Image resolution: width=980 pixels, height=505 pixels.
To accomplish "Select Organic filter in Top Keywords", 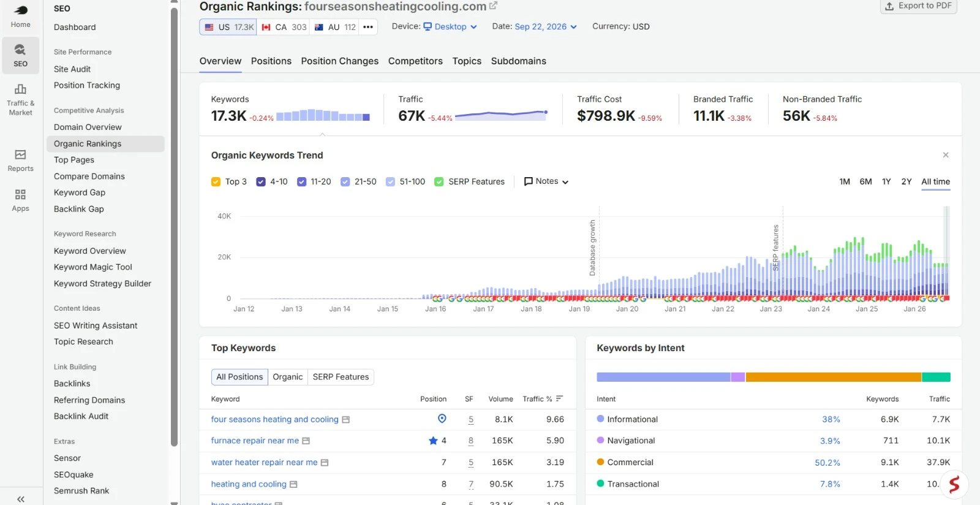I will [x=287, y=377].
